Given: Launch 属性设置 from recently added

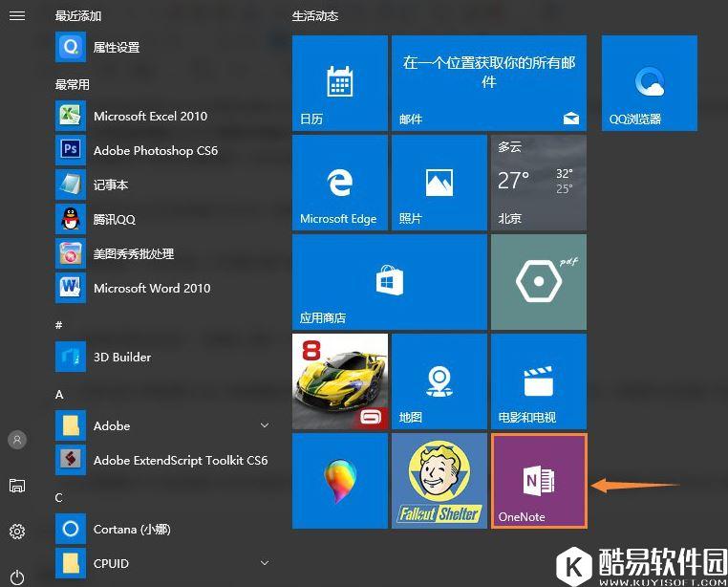Looking at the screenshot, I should coord(162,47).
